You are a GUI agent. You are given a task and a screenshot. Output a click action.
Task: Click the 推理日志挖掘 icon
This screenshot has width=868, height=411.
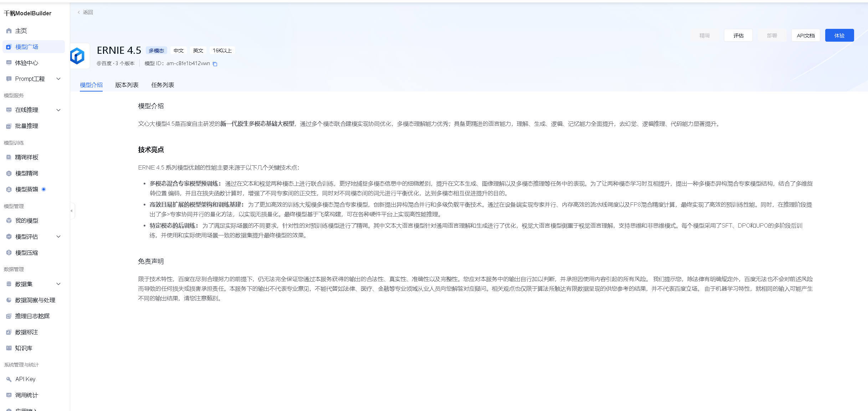coord(9,316)
